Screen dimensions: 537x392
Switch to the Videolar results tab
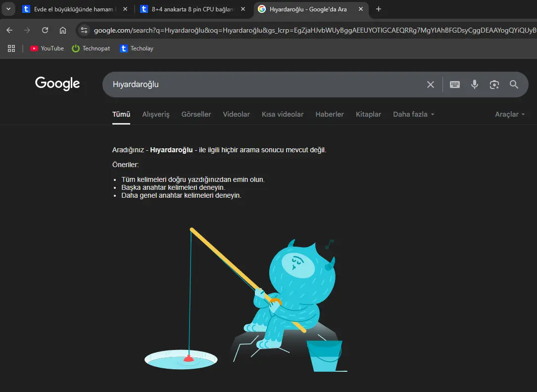tap(236, 115)
